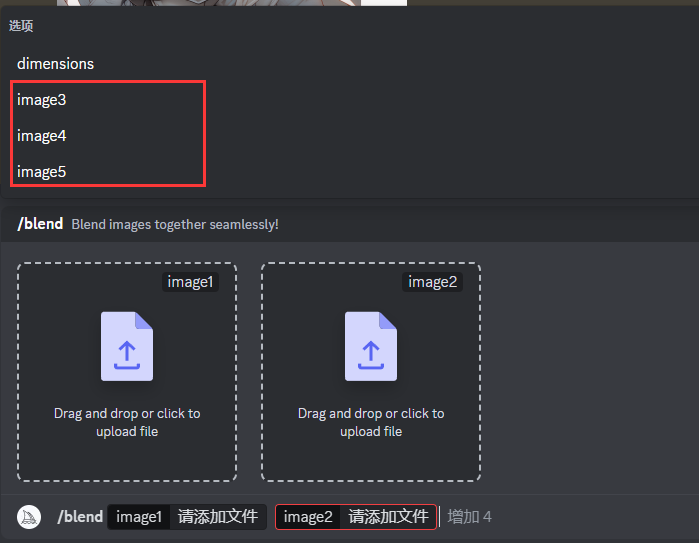Image resolution: width=699 pixels, height=543 pixels.
Task: Click the Midjourney sailboat bot avatar
Action: coord(29,517)
